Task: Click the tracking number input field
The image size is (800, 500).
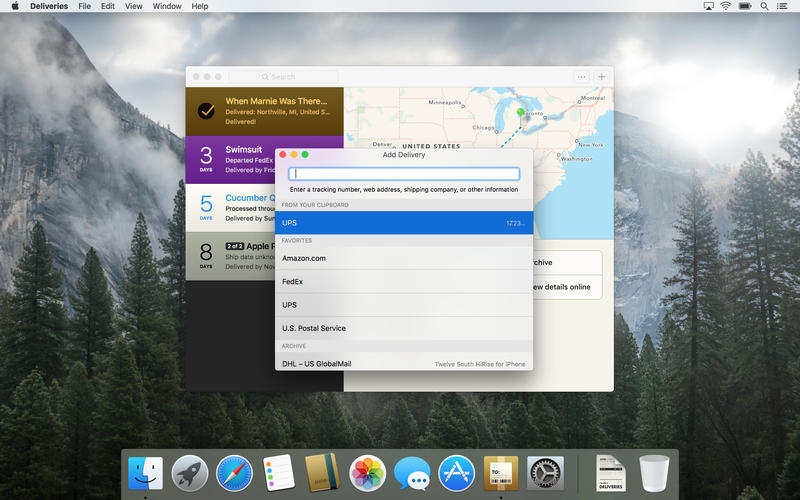Action: coord(404,173)
